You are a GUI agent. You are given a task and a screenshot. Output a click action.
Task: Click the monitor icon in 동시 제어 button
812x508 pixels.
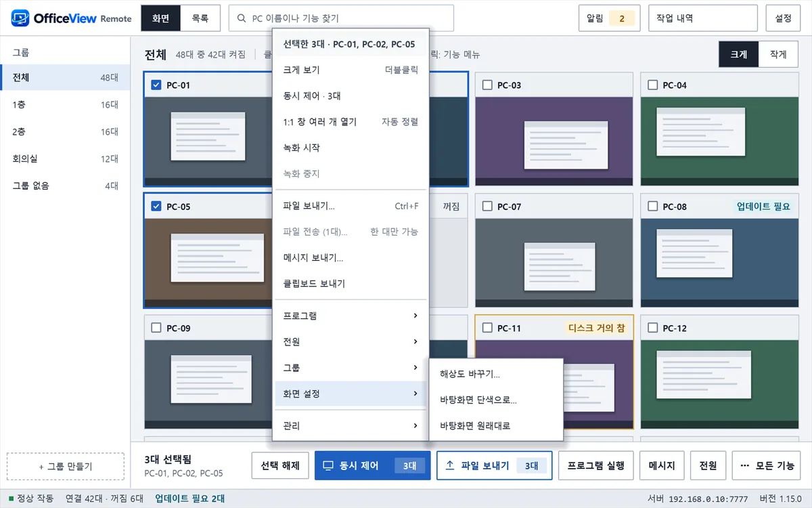(328, 466)
